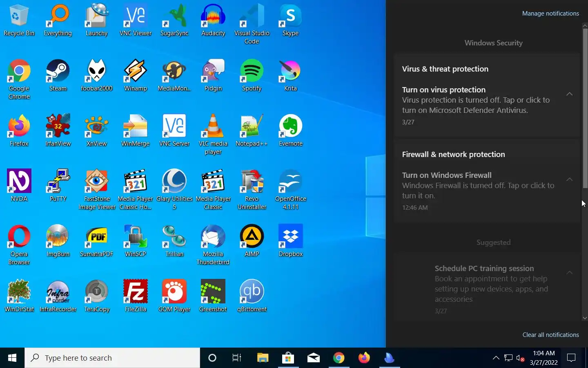Open VNC Viewer desktop shortcut
Image resolution: width=588 pixels, height=368 pixels.
(x=135, y=20)
